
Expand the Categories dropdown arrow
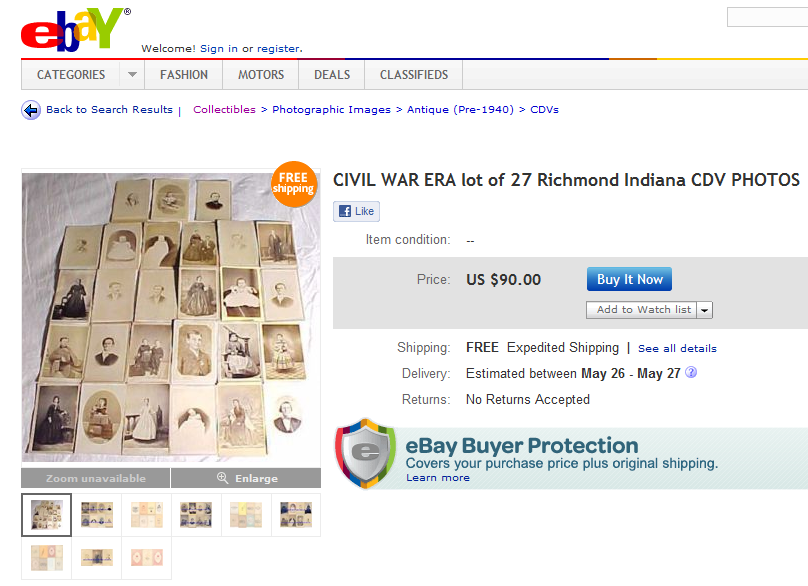[x=132, y=75]
